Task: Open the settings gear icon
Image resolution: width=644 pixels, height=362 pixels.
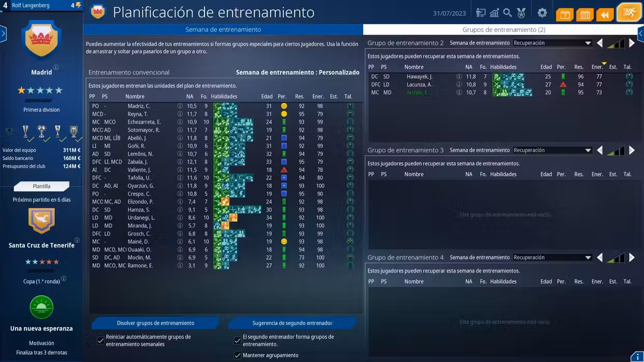Action: click(542, 13)
